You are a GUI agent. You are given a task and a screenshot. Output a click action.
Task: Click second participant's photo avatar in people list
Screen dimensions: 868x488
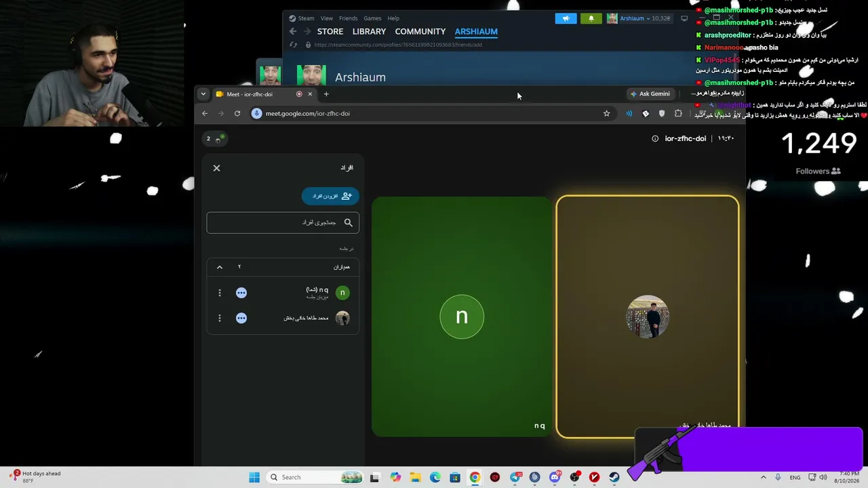342,318
